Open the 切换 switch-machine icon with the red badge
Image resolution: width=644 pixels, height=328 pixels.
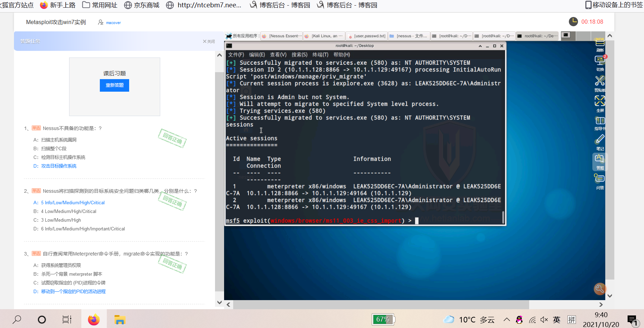pyautogui.click(x=600, y=60)
